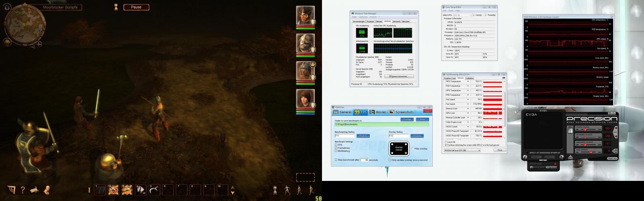644x201 pixels.
Task: Open the Ressourcenmonitor button in Task Manager
Action: coord(399,76)
